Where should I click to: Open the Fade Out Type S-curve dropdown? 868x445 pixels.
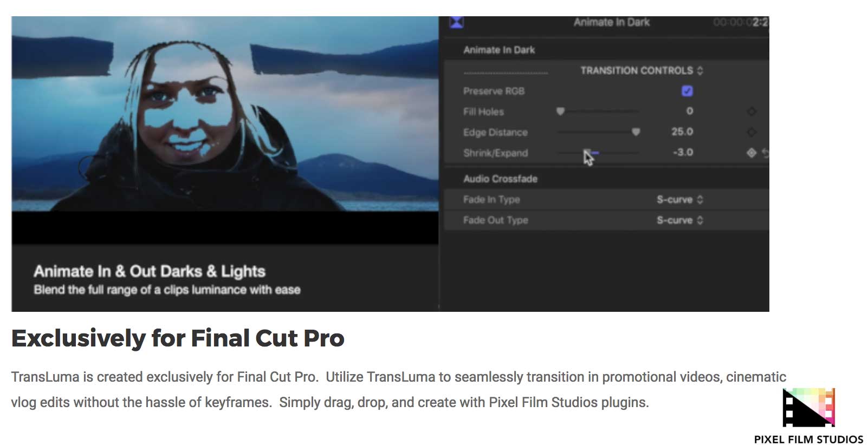coord(680,220)
